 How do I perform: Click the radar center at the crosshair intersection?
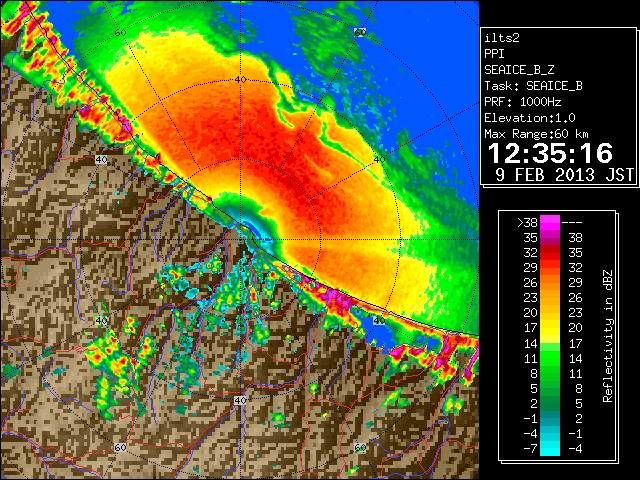tap(240, 240)
